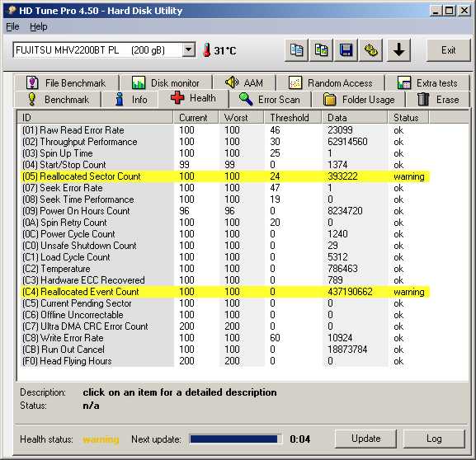
Task: Select the Seek Time Performance row
Action: pyautogui.click(x=225, y=199)
